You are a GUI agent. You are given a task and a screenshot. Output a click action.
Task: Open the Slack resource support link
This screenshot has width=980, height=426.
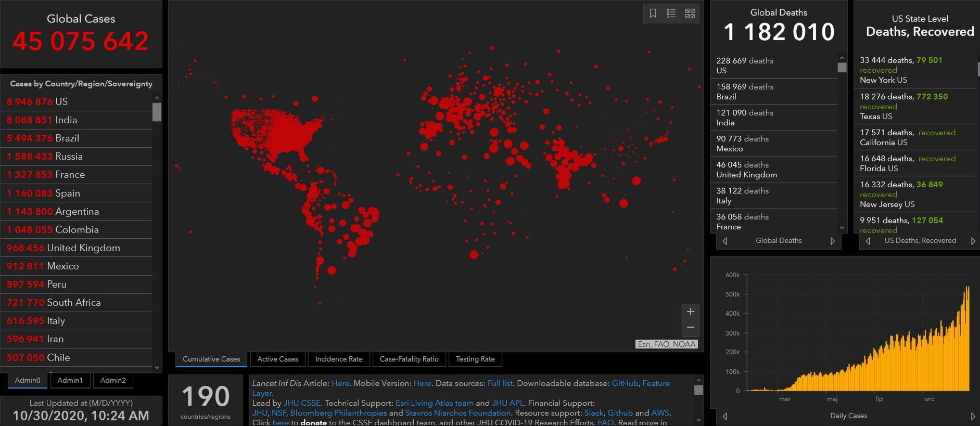pyautogui.click(x=594, y=413)
